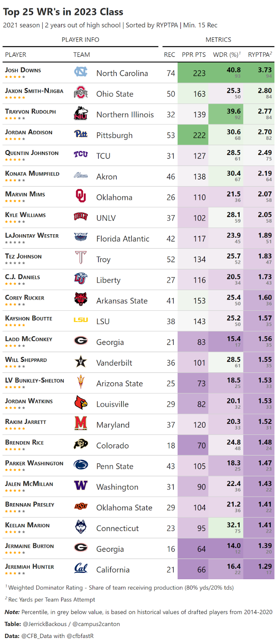Select the Cal script logo
Image resolution: width=277 pixels, height=644 pixels.
[81, 568]
